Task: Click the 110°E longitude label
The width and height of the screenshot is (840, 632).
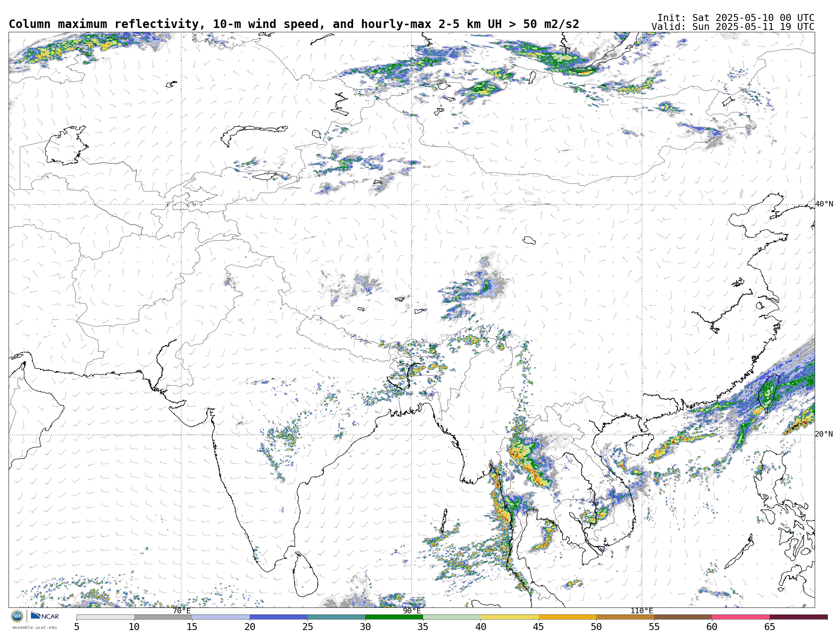Action: [642, 611]
